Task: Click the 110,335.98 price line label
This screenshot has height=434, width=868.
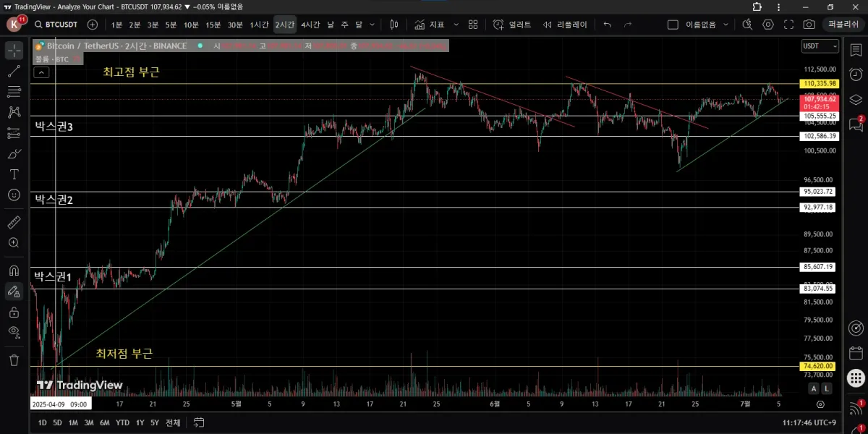Action: pyautogui.click(x=819, y=84)
